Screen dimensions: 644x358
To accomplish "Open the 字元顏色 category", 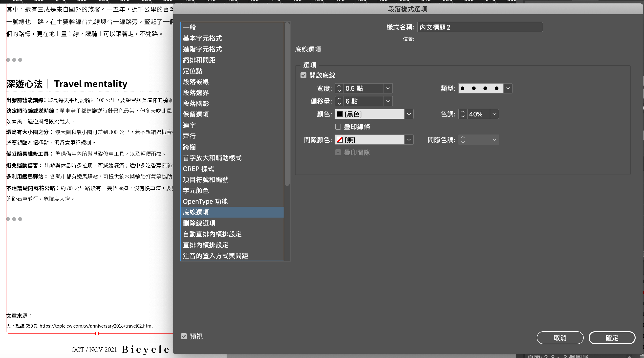I will click(x=195, y=191).
